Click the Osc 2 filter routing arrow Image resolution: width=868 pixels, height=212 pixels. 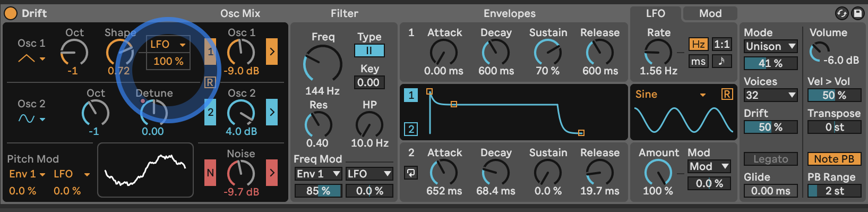[x=272, y=112]
